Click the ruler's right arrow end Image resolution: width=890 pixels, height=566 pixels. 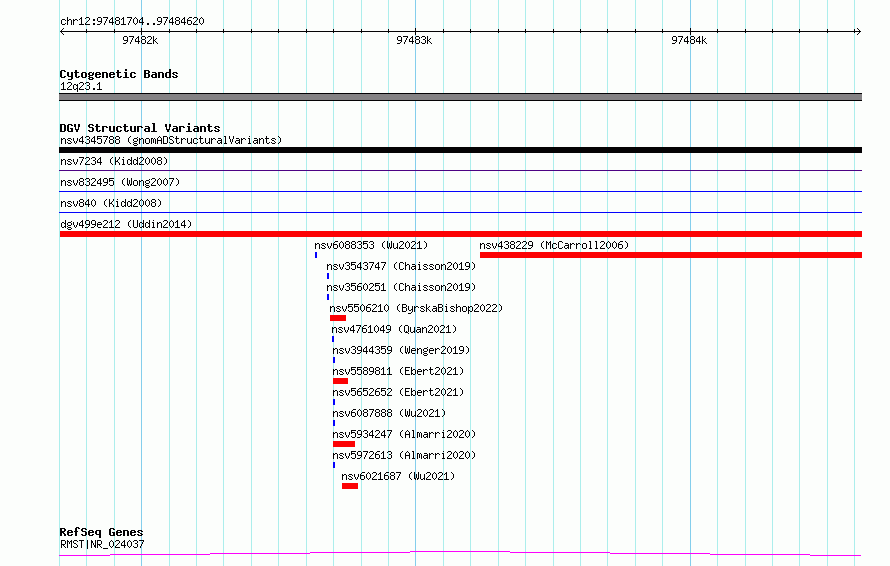858,32
